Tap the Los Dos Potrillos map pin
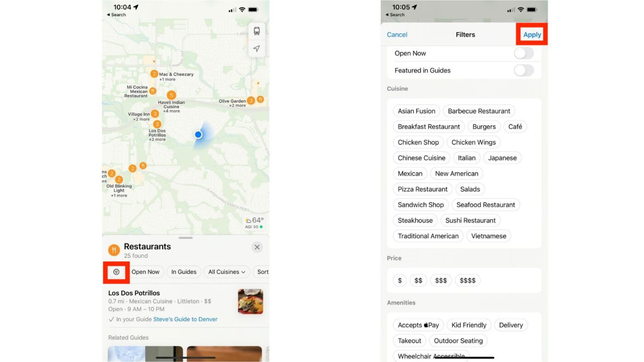This screenshot has height=362, width=644. click(x=157, y=124)
